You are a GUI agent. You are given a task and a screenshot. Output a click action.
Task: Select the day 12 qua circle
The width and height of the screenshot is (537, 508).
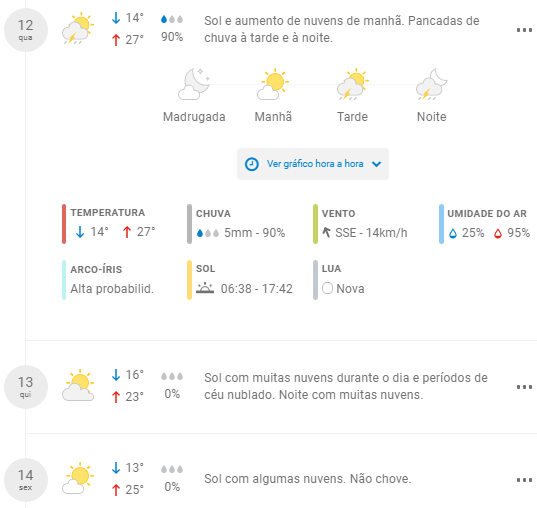point(26,30)
